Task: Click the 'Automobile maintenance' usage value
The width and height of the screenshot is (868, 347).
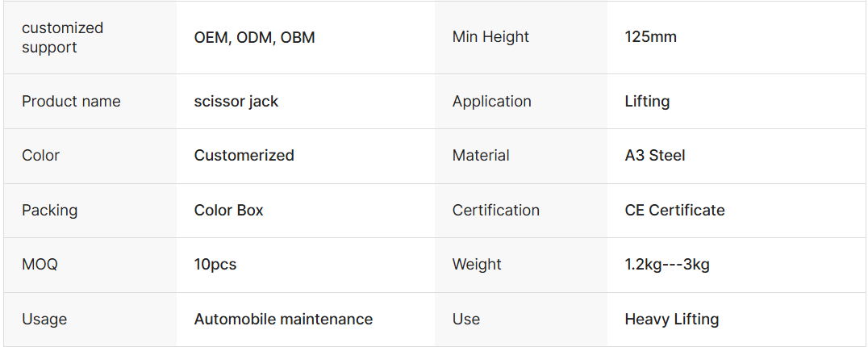Action: tap(283, 320)
